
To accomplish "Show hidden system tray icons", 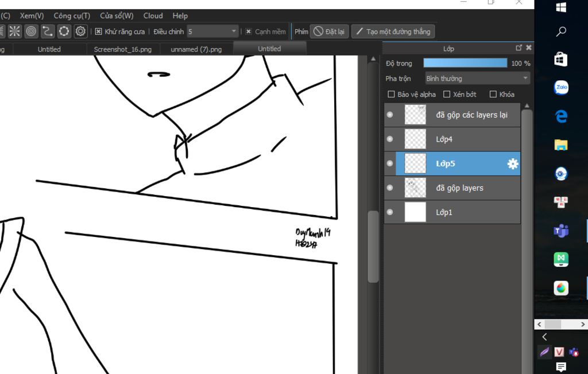I will coord(544,337).
